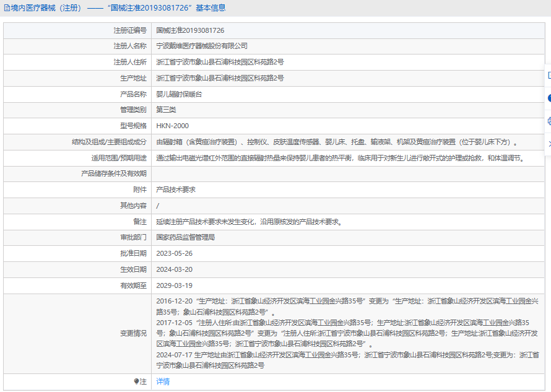Click the 2016-12-20 change record entry
This screenshot has width=551, height=392.
click(347, 307)
